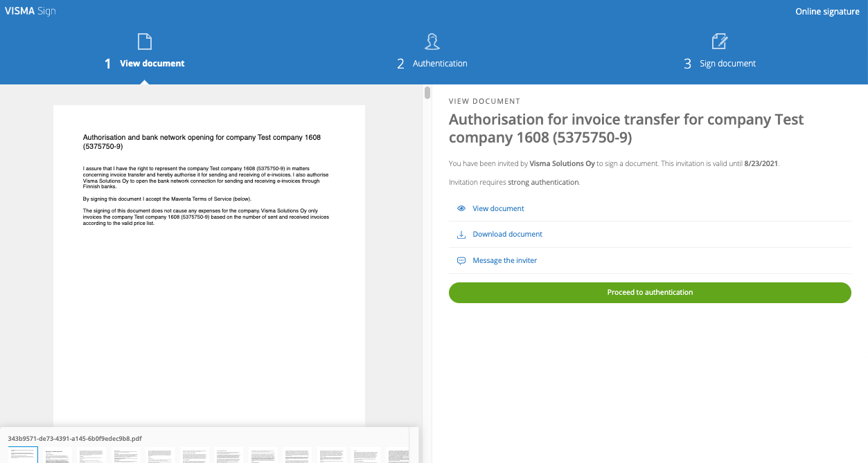Click the Download document link
The width and height of the screenshot is (868, 463).
(x=507, y=235)
